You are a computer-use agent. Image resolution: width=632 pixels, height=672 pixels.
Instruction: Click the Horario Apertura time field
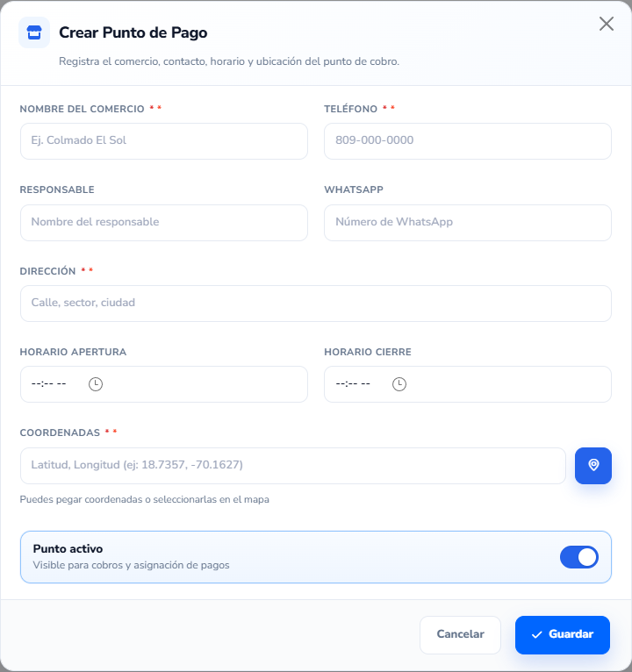coord(164,384)
